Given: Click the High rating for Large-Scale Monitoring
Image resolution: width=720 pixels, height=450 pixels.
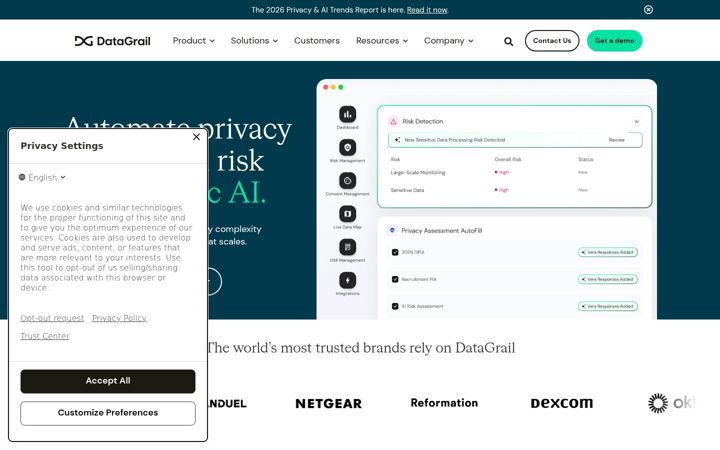Looking at the screenshot, I should point(501,173).
